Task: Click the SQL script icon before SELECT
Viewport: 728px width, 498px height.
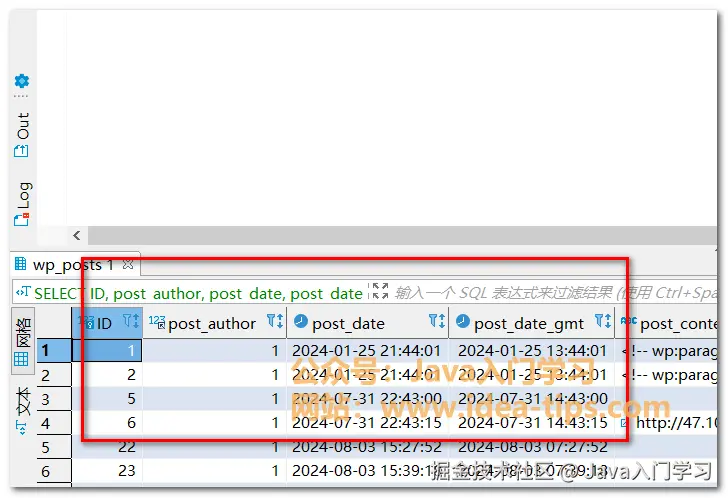Action: (x=23, y=292)
